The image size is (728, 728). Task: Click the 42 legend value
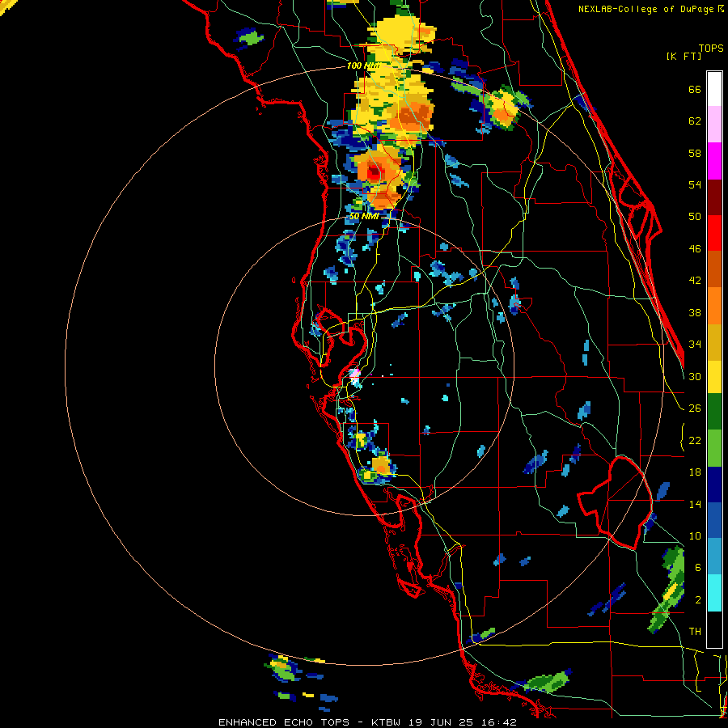tap(695, 281)
